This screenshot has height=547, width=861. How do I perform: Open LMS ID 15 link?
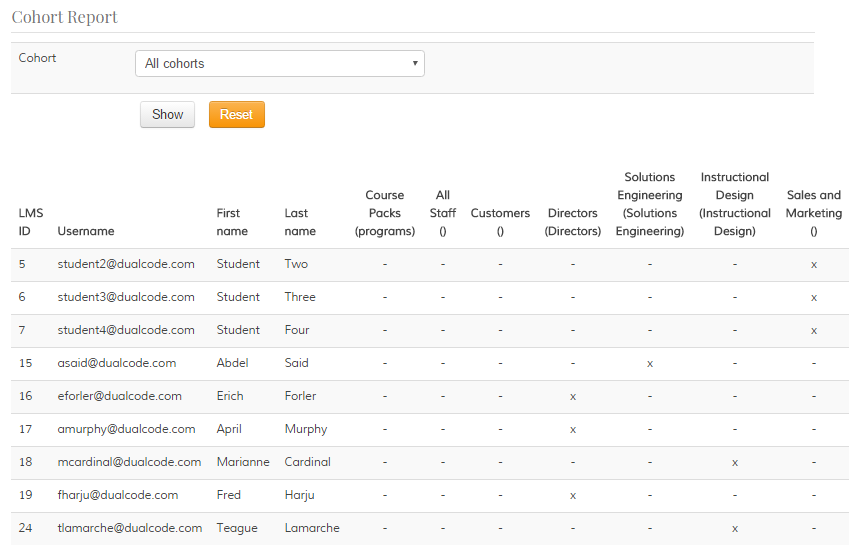point(25,363)
